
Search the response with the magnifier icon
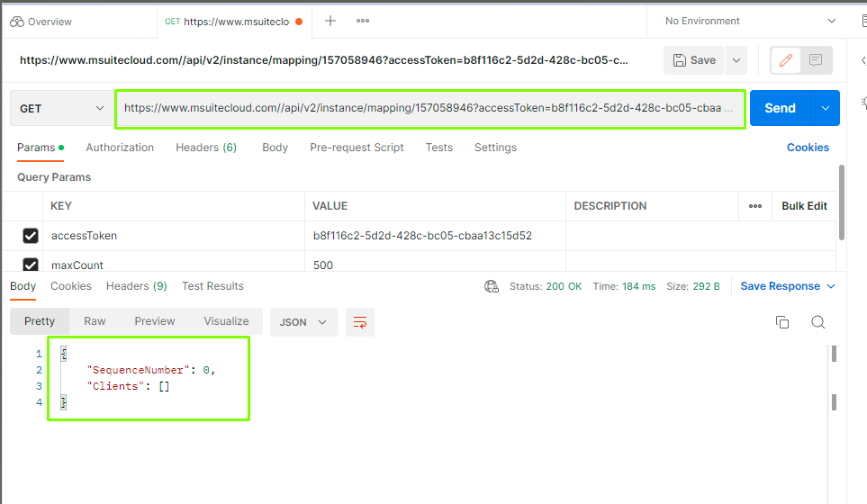click(817, 322)
